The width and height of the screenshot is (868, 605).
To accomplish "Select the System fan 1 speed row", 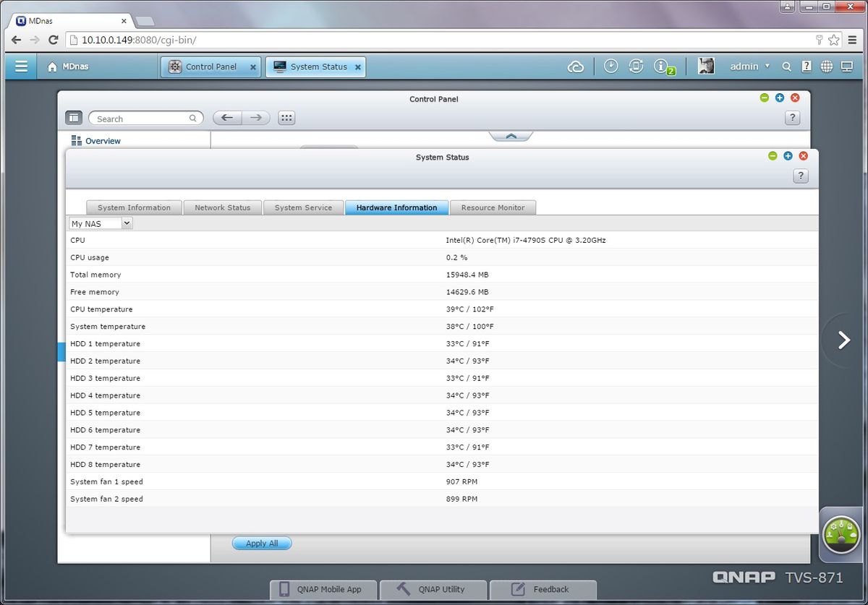I will coord(442,481).
